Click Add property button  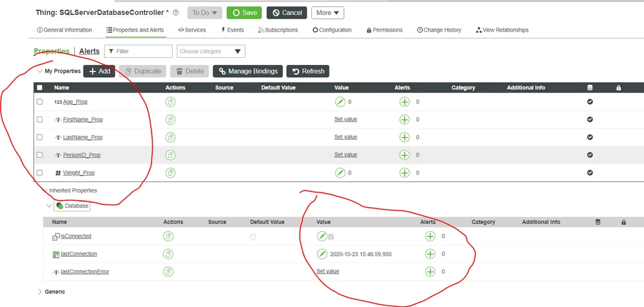[99, 71]
